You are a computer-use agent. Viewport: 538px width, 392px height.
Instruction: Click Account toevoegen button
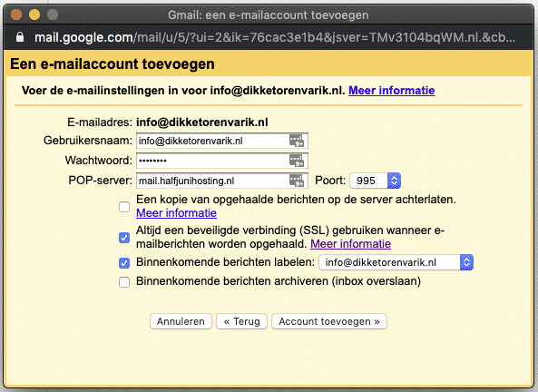[x=329, y=321]
